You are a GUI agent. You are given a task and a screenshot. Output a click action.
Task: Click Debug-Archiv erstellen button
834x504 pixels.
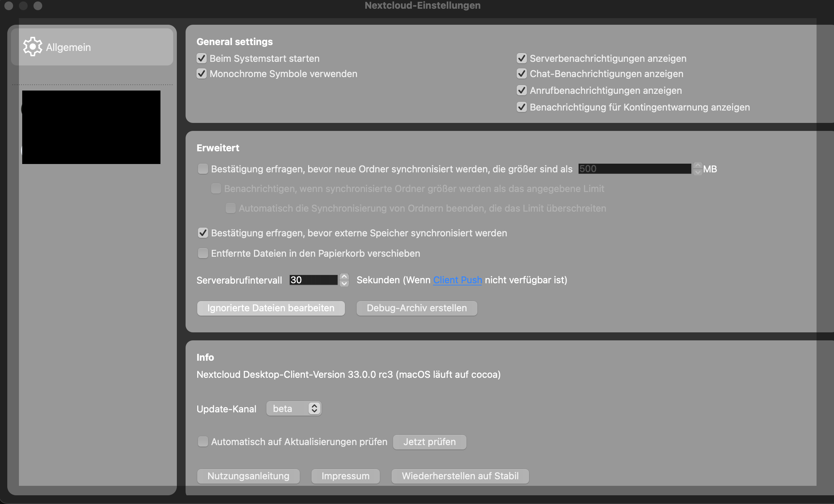(417, 308)
